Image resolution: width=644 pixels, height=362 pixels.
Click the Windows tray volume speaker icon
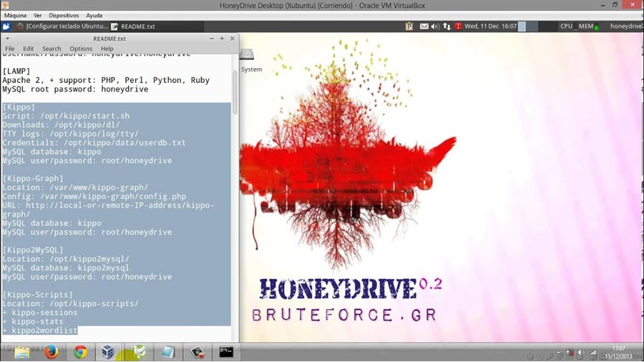click(x=581, y=353)
